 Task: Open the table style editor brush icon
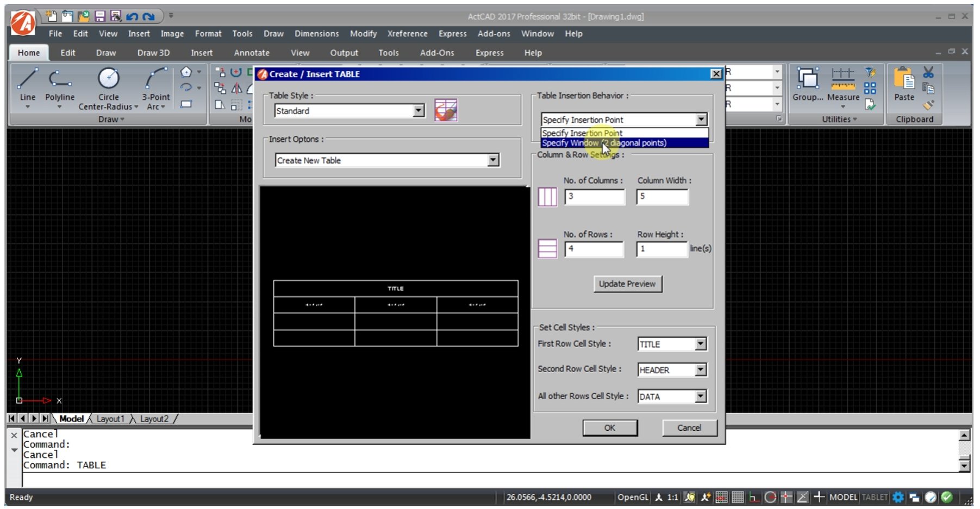[446, 110]
